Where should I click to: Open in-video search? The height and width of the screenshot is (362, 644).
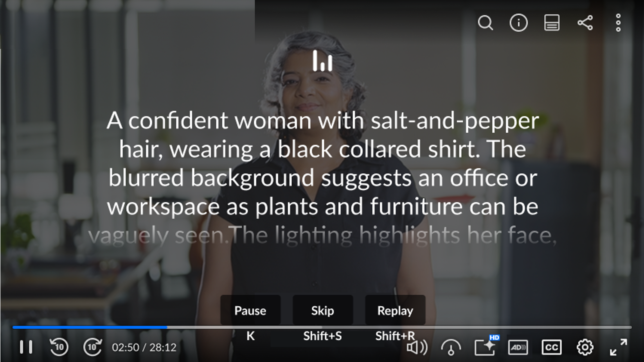486,23
